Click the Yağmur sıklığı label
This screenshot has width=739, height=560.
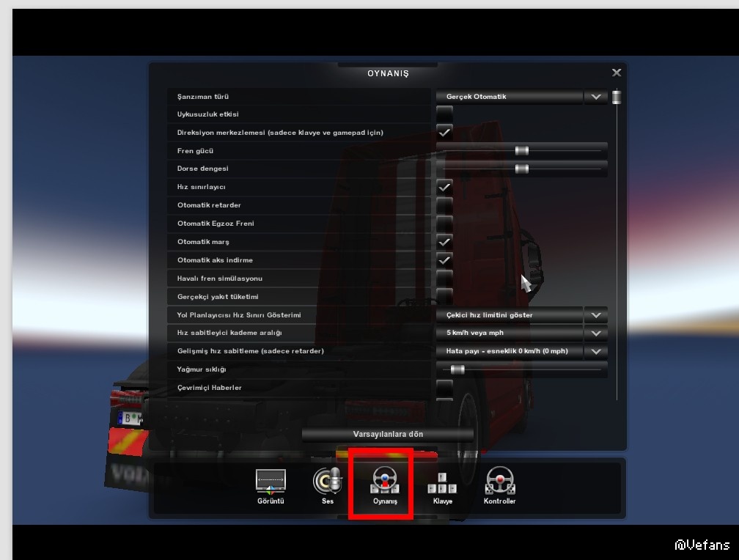[202, 369]
